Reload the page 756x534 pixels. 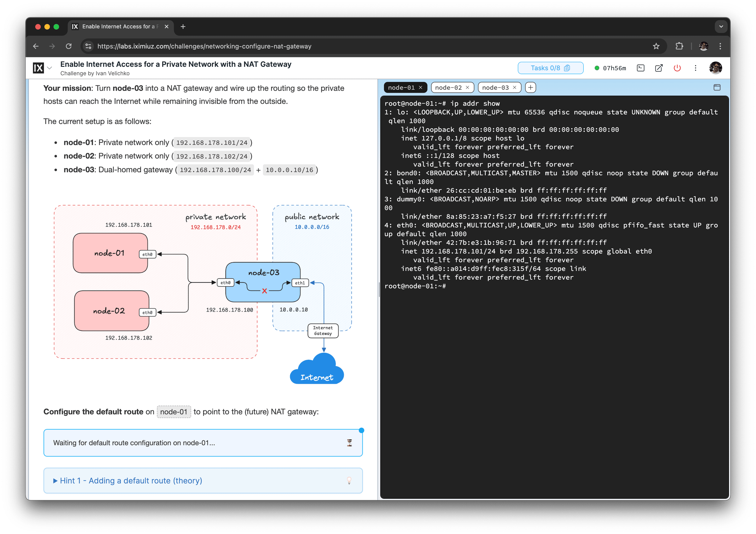coord(68,46)
